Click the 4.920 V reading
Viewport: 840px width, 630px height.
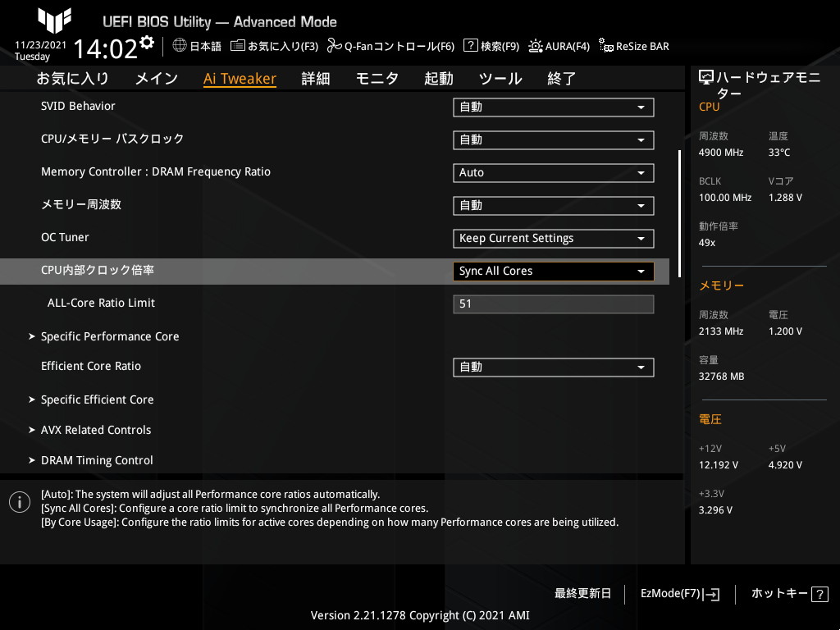(x=785, y=465)
